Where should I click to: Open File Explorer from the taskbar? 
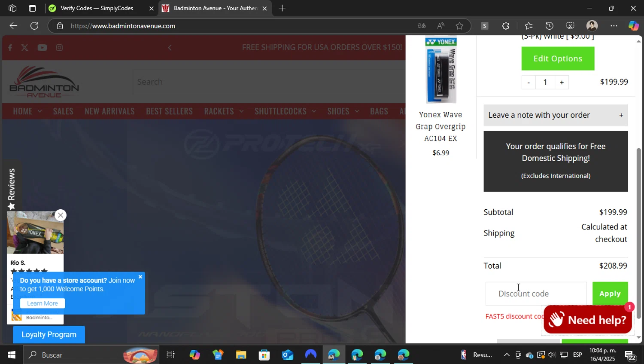tap(241, 355)
